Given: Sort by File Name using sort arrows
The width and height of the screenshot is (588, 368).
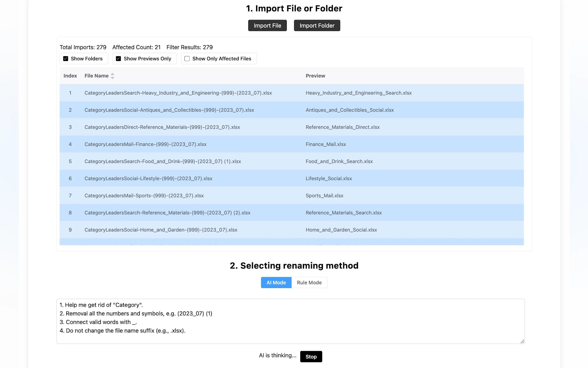Looking at the screenshot, I should (112, 76).
